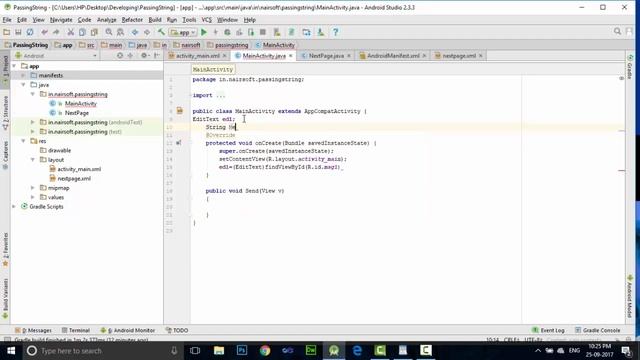Collapse the app module tree node
Screen dimensions: 640x360
(x=15, y=66)
